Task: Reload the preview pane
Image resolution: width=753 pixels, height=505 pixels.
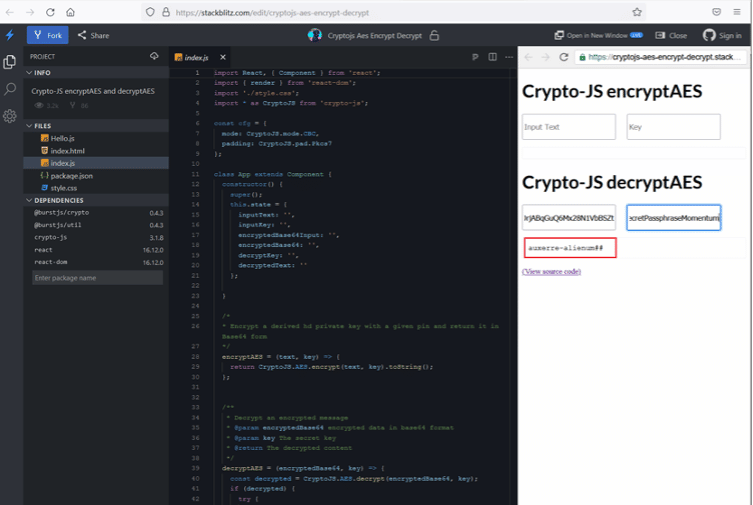Action: (x=564, y=57)
